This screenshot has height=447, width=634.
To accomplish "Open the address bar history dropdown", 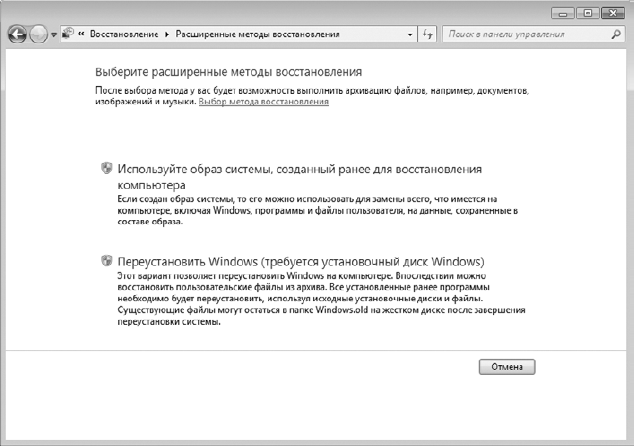I will [x=410, y=35].
